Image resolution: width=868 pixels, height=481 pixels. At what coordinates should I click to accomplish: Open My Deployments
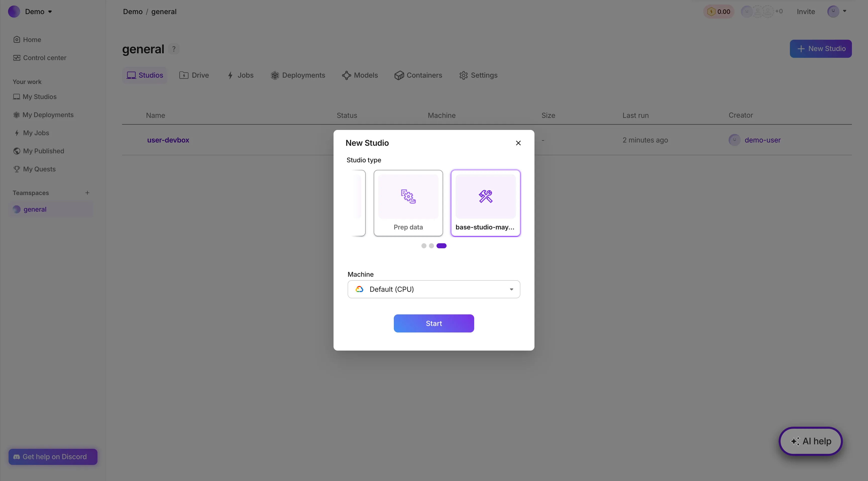[x=43, y=115]
